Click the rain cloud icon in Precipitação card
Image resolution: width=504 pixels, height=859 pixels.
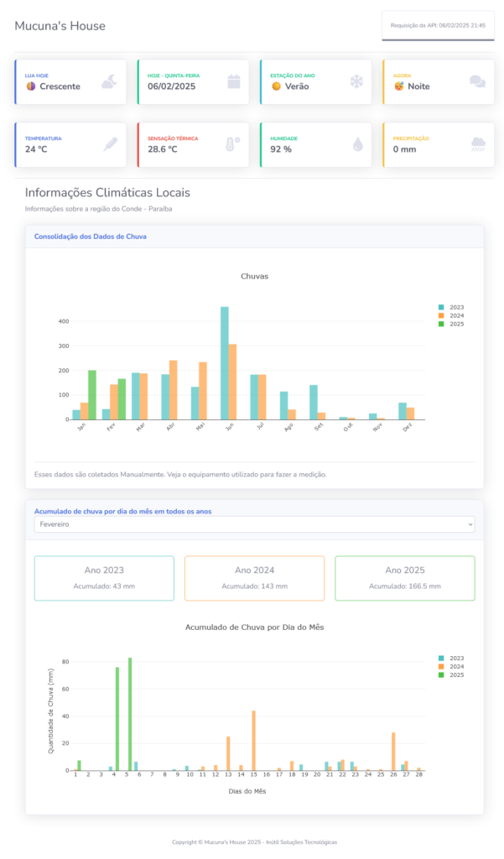point(478,144)
